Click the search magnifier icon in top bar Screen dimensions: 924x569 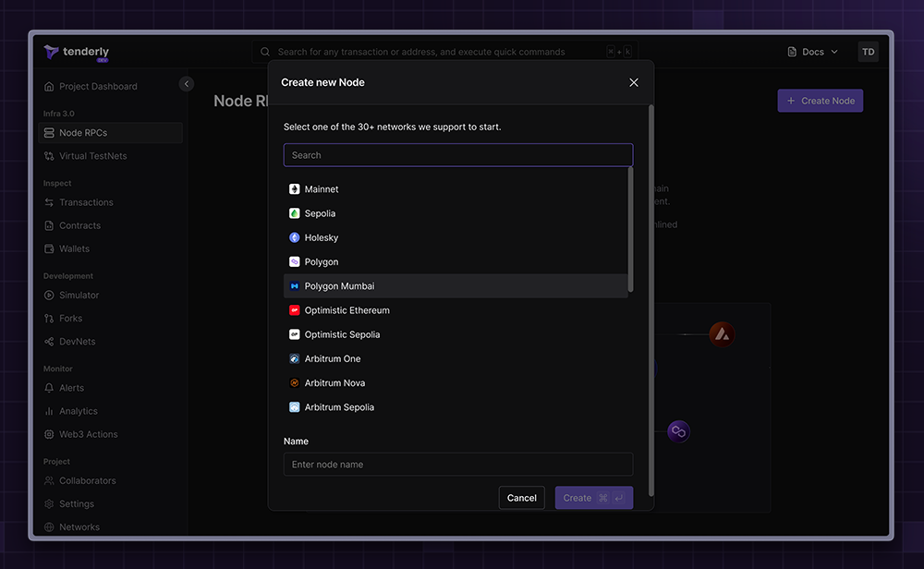point(265,52)
